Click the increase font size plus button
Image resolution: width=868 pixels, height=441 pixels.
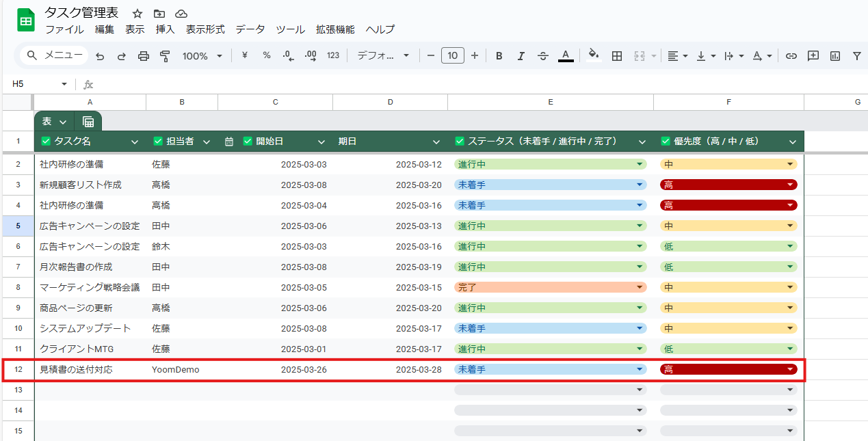[474, 56]
